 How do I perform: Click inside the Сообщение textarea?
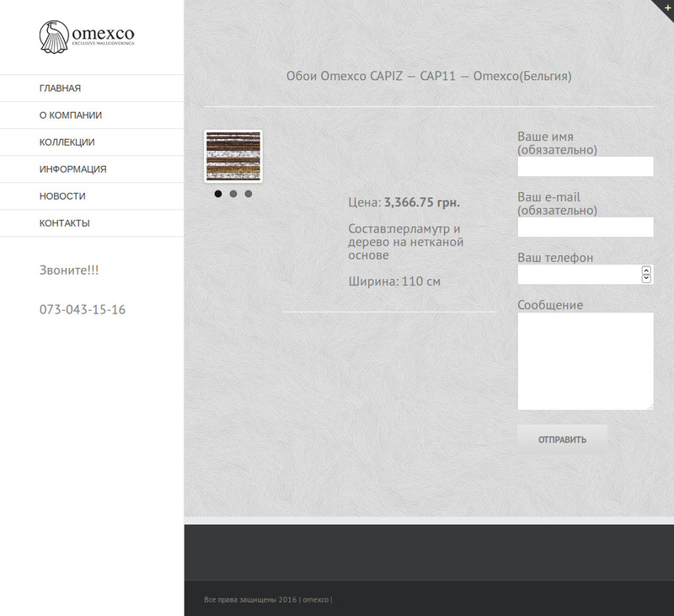(x=586, y=361)
